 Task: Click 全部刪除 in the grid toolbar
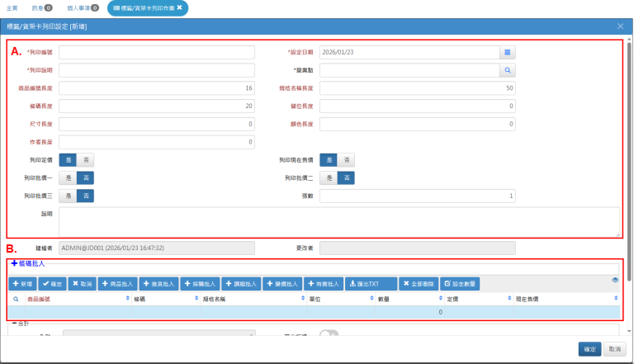(x=419, y=283)
